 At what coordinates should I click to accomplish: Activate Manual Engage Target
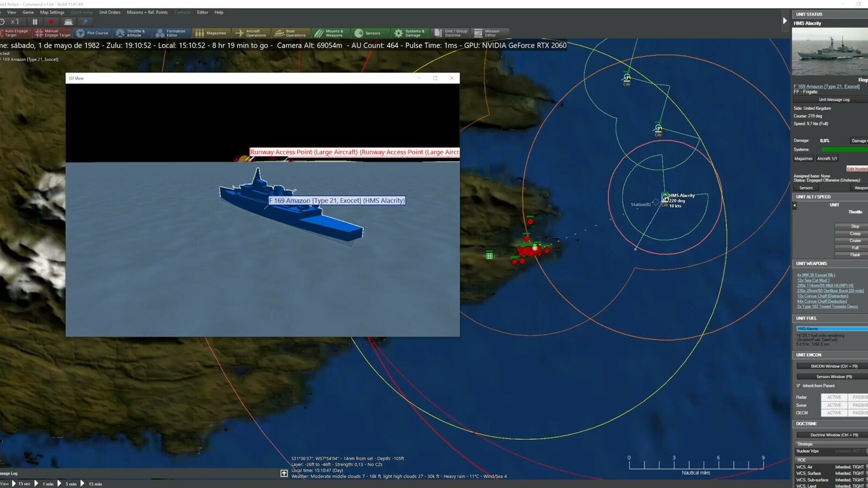(x=53, y=33)
